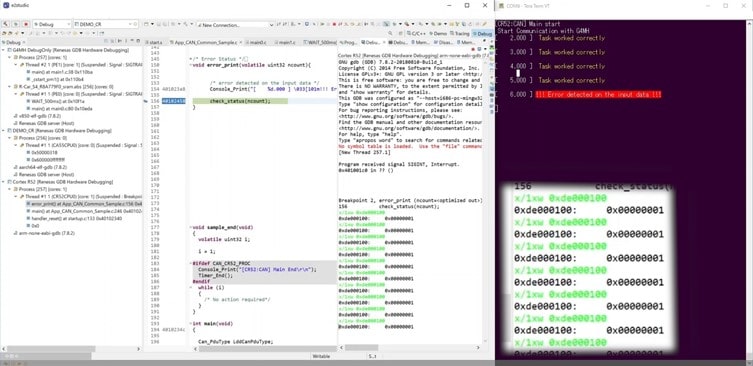
Task: Toggle fold for void sample_end function
Action: (191, 227)
